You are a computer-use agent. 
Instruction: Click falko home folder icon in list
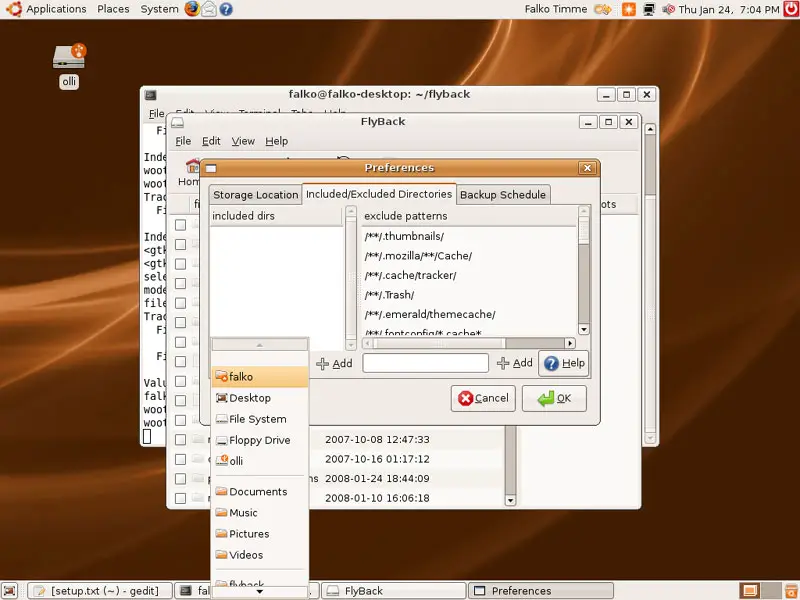[x=221, y=377]
